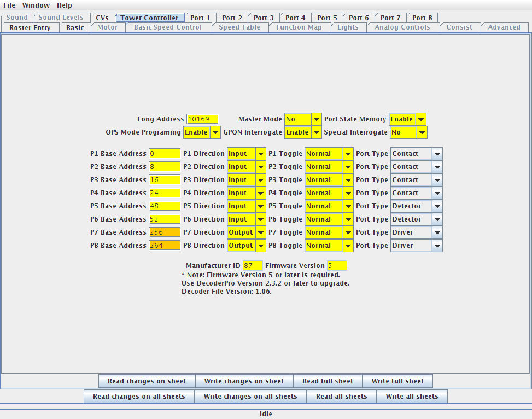This screenshot has height=419, width=532.
Task: Expand P3 Toggle Normal dropdown
Action: pyautogui.click(x=329, y=180)
